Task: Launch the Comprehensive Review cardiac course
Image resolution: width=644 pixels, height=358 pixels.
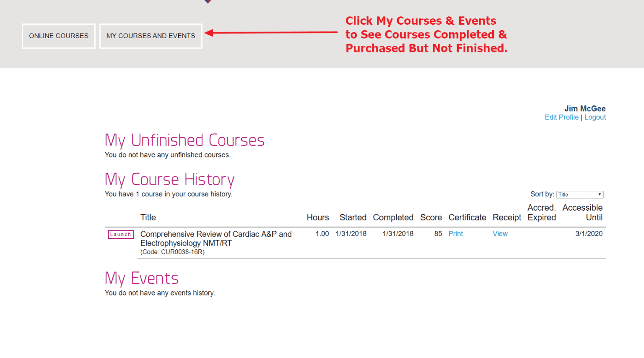Action: click(120, 234)
